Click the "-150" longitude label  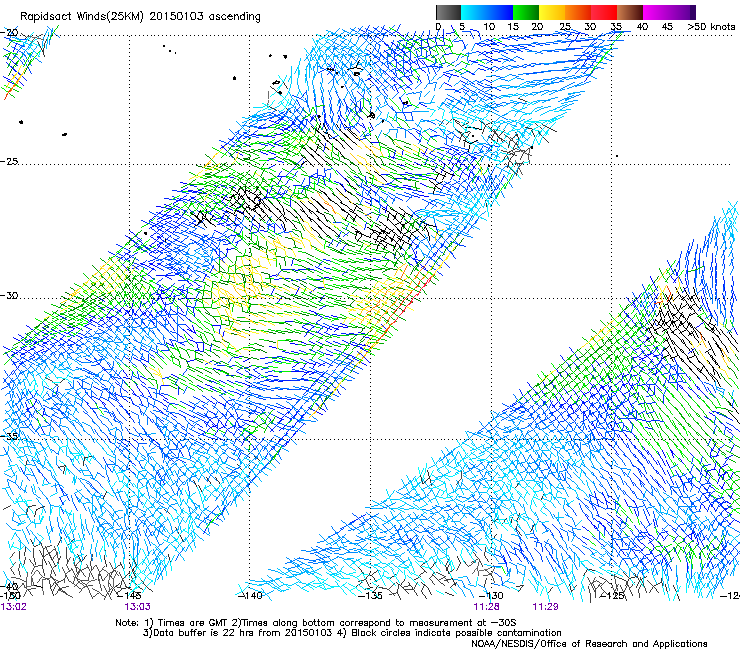(10, 595)
